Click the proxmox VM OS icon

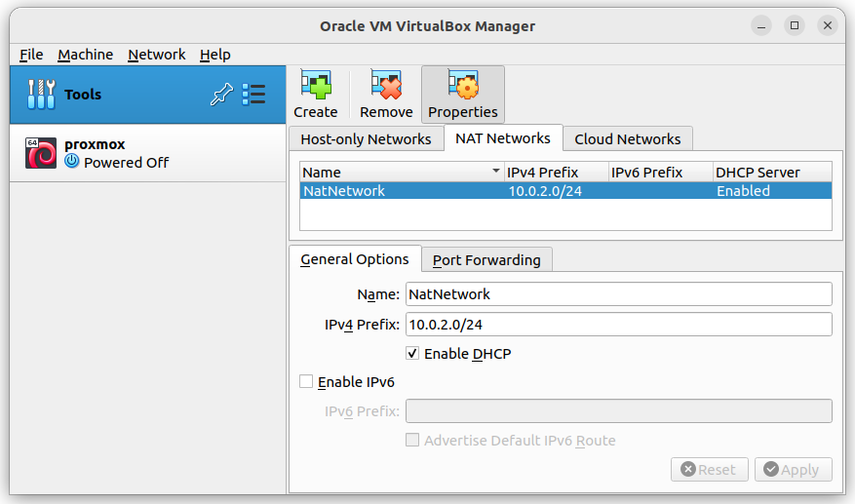coord(41,153)
